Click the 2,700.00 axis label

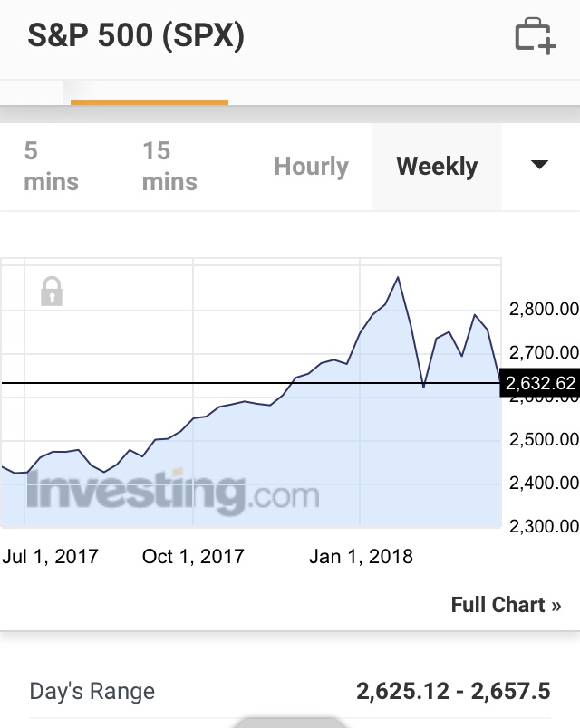point(545,353)
